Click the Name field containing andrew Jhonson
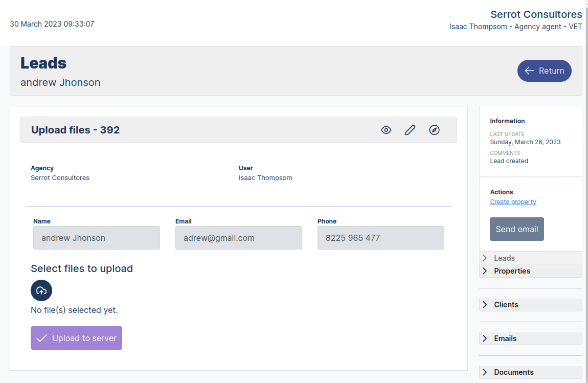Screen dimensions: 588x383 pos(96,237)
